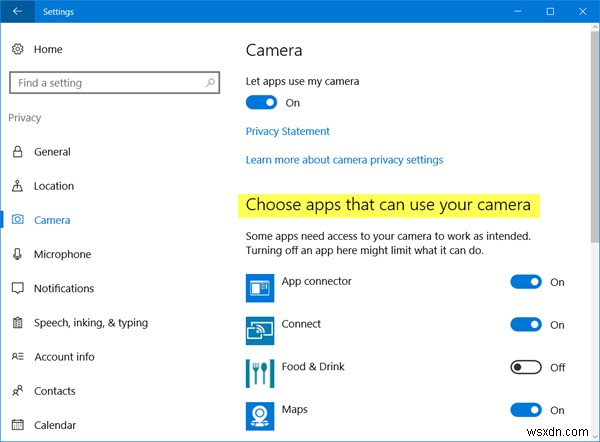Select Location in the privacy list
The width and height of the screenshot is (600, 442).
54,186
